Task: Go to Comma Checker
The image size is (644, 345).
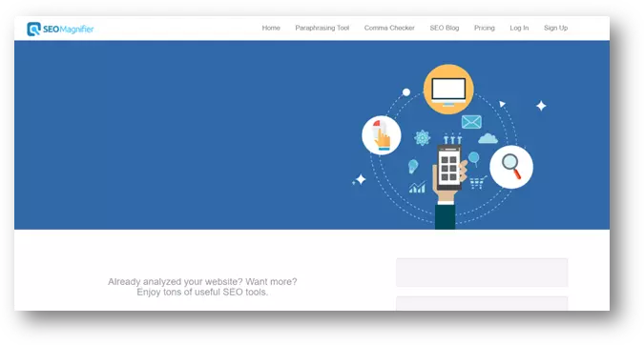Action: pyautogui.click(x=389, y=28)
